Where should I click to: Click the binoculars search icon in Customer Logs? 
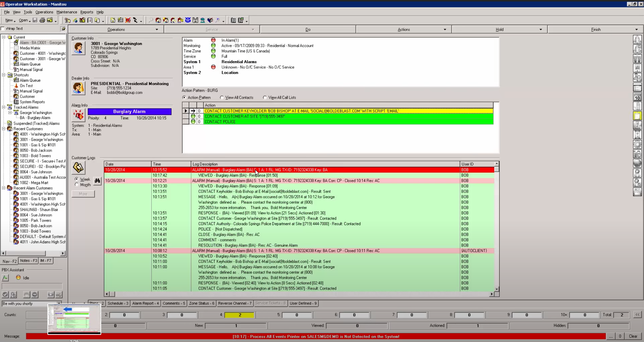(97, 181)
